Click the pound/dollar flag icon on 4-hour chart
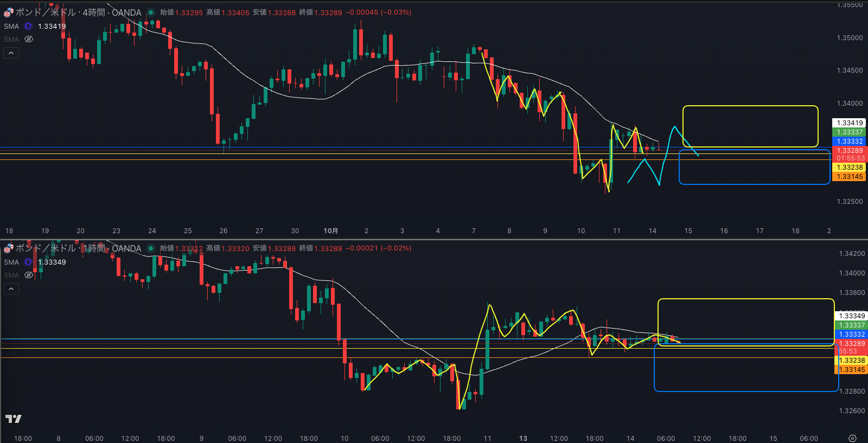The image size is (868, 443). tap(9, 12)
